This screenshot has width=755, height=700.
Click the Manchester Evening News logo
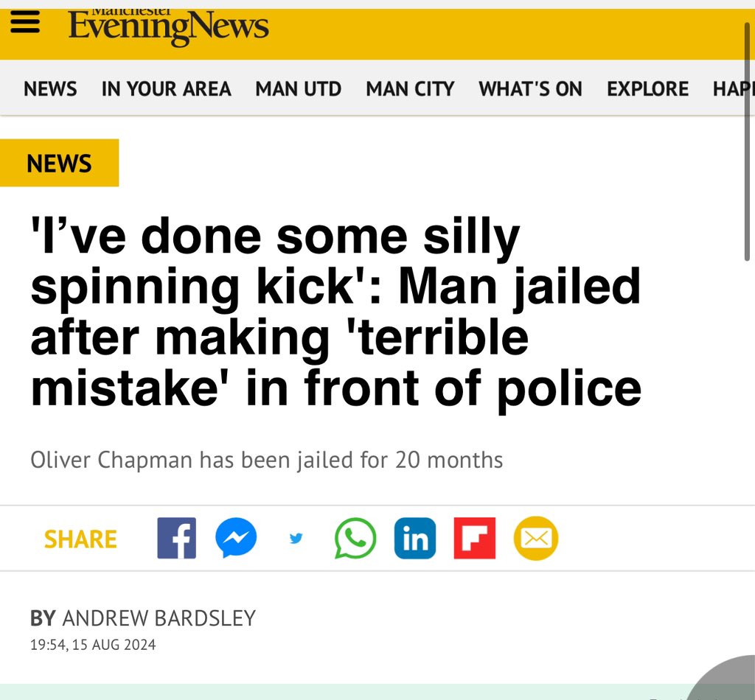(x=168, y=27)
